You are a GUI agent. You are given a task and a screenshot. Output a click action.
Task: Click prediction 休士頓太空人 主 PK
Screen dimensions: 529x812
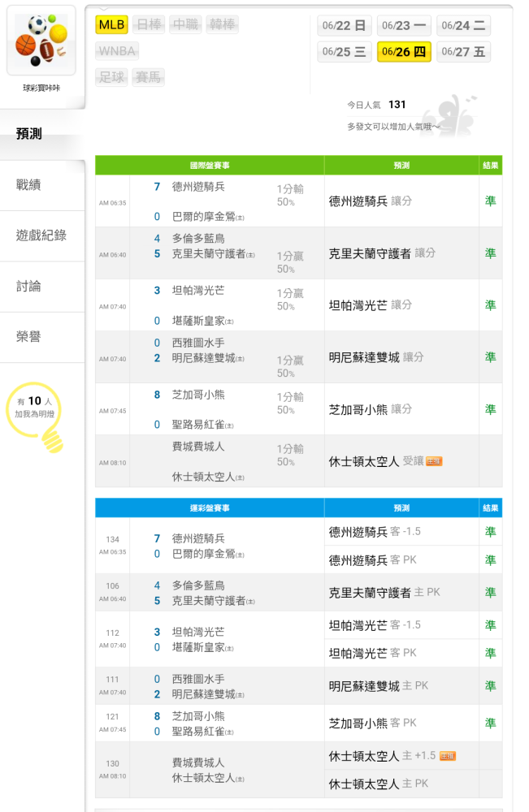(x=378, y=784)
